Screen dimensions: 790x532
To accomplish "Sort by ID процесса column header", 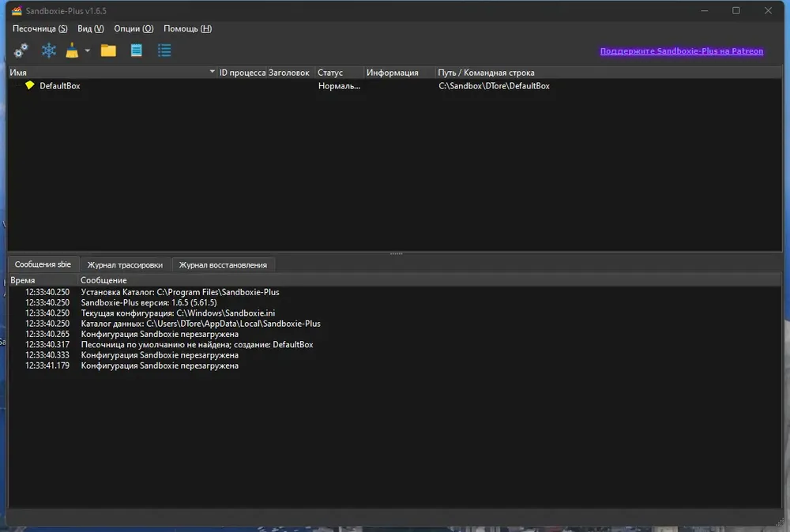I will click(243, 73).
